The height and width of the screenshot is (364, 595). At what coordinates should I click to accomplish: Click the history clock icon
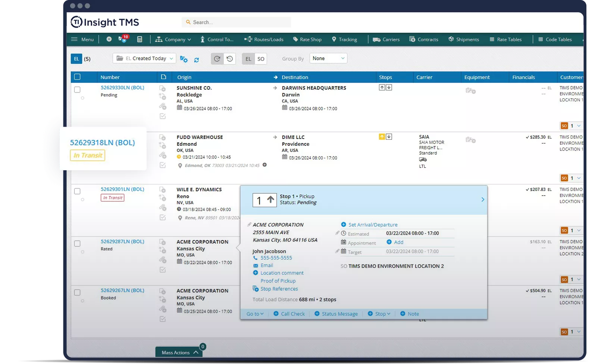click(230, 58)
